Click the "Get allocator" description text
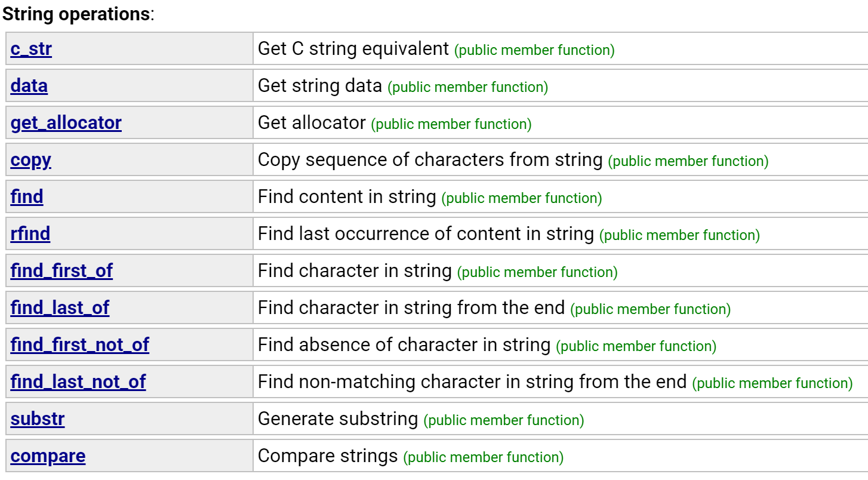Viewport: 868px width, 480px height. click(312, 123)
